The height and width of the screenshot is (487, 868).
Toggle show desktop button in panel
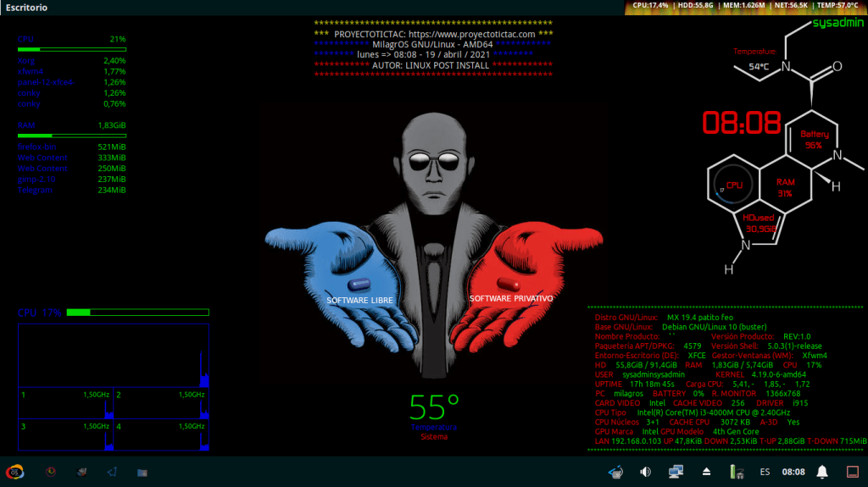point(853,471)
